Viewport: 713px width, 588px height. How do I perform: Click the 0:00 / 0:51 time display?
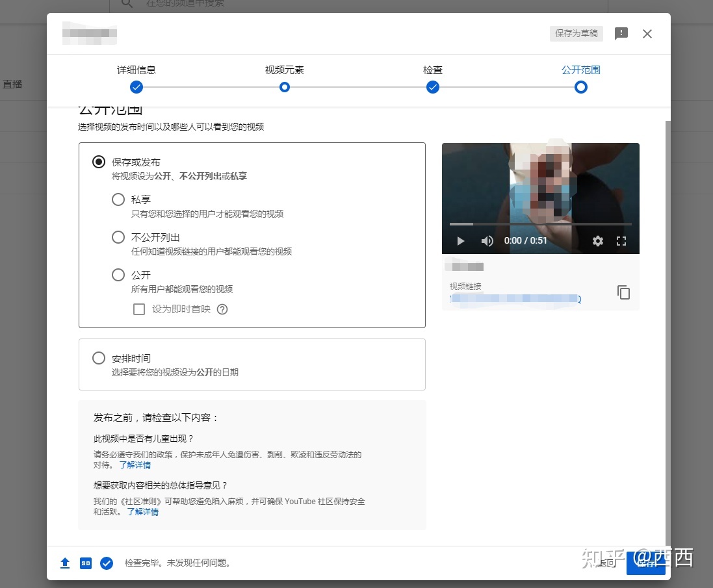click(x=525, y=241)
